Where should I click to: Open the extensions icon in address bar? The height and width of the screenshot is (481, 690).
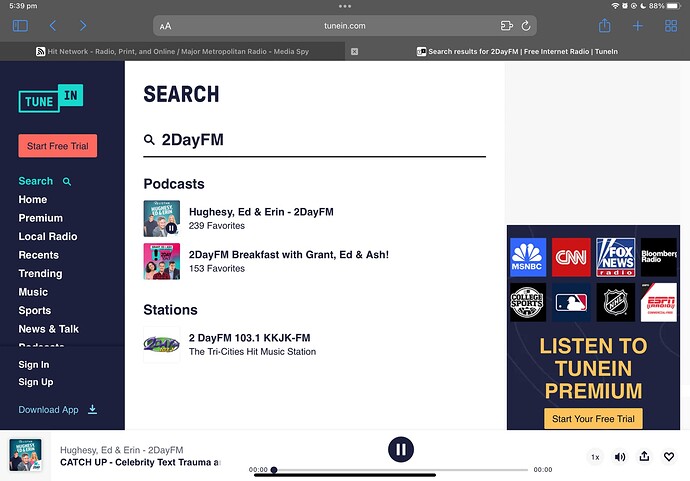click(x=506, y=26)
